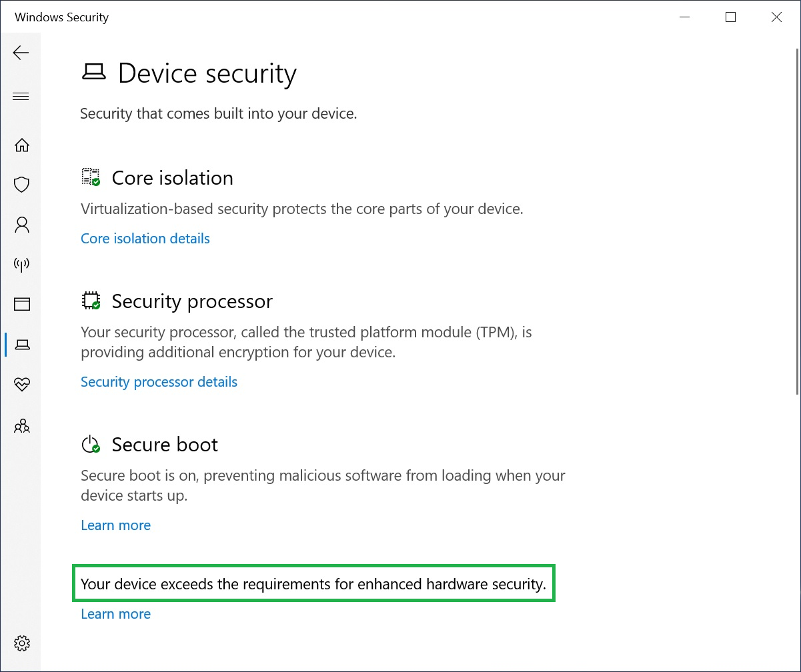Click the Device security page heading icon

point(94,72)
